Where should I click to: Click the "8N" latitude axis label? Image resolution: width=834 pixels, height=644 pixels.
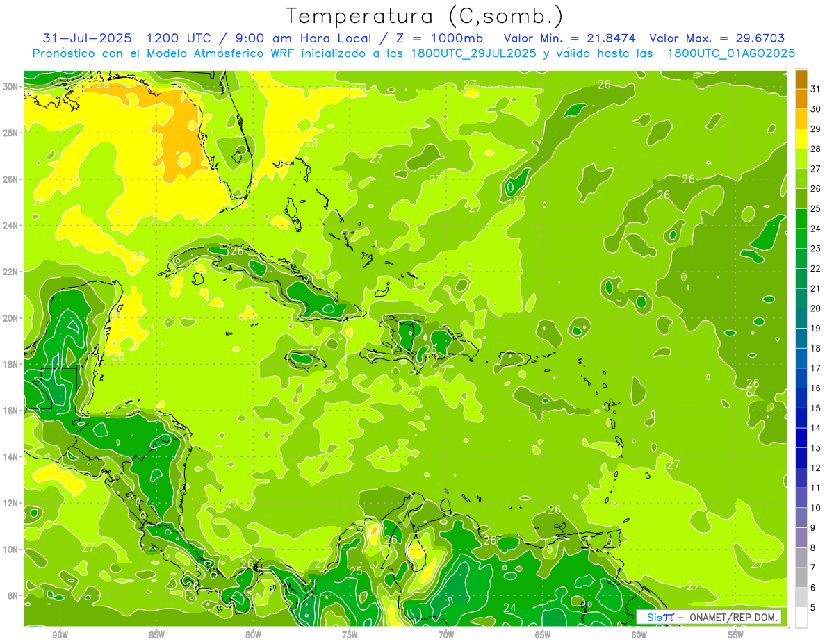point(14,596)
